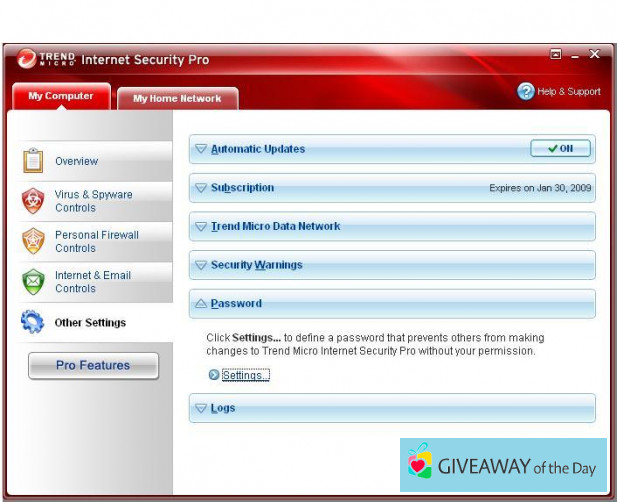Open the Pro Features button
Image resolution: width=617 pixels, height=502 pixels.
coord(93,366)
